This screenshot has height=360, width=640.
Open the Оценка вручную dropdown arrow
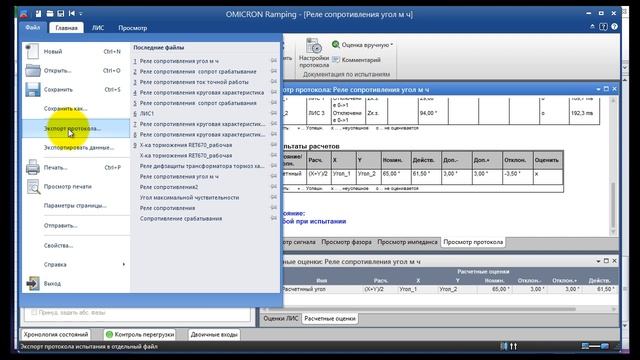tap(391, 45)
